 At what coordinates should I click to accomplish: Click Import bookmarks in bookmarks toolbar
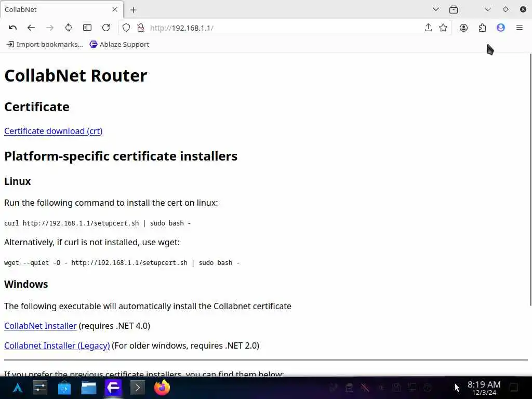click(x=45, y=45)
